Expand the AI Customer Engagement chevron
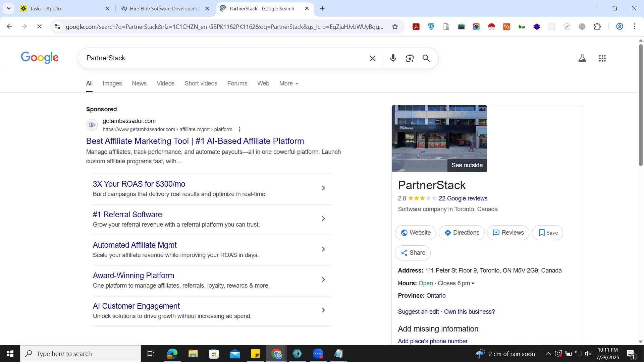Image resolution: width=644 pixels, height=362 pixels. (x=323, y=310)
